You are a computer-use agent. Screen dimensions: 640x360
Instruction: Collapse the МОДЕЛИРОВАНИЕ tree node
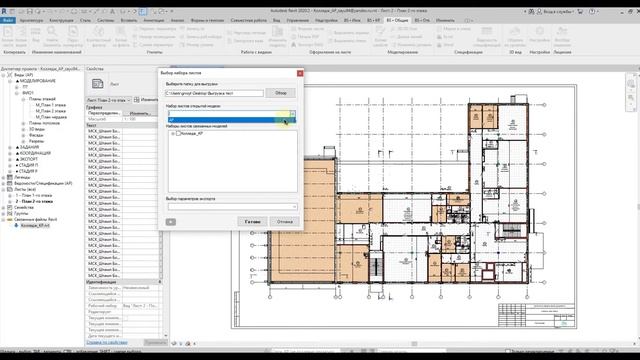10,81
